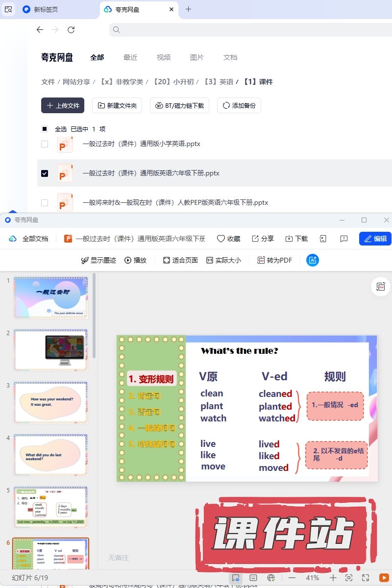Viewport: 392px width, 588px height.
Task: Switch to the 视频 tab
Action: click(x=164, y=57)
